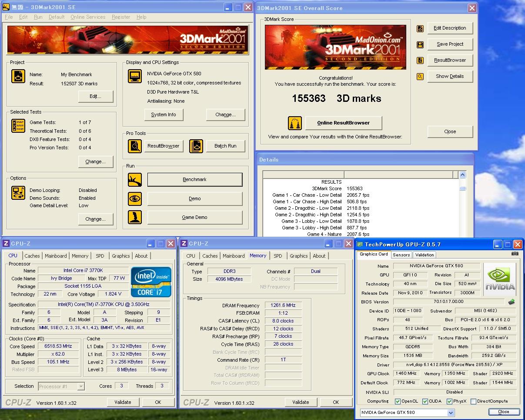Open the GPU selection dropdown in GPU-Z
The image size is (525, 420).
pyautogui.click(x=451, y=413)
